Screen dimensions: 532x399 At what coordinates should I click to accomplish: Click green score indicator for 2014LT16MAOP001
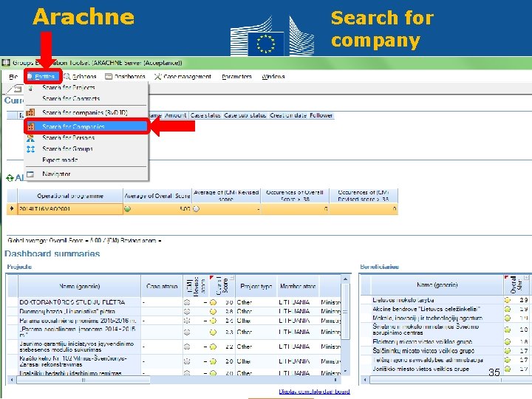[128, 209]
